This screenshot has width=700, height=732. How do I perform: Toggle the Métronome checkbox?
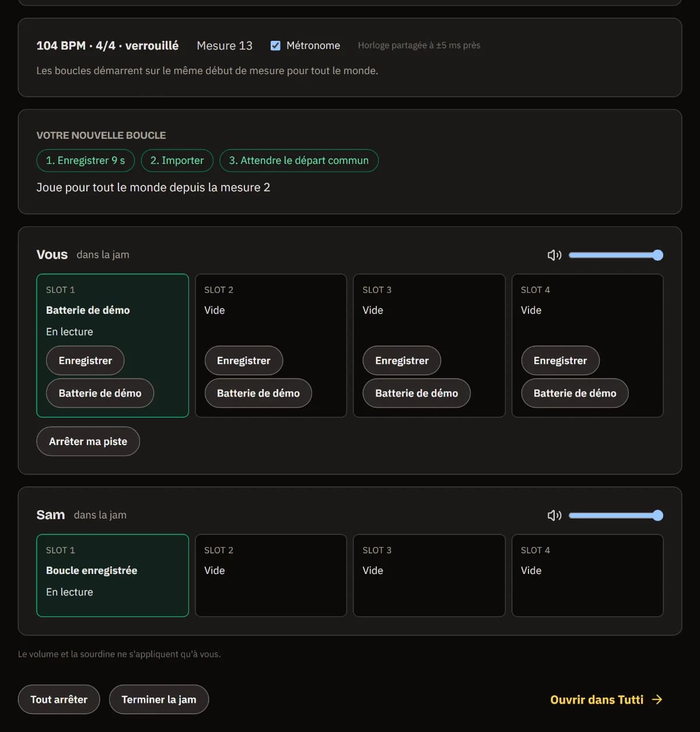click(275, 45)
